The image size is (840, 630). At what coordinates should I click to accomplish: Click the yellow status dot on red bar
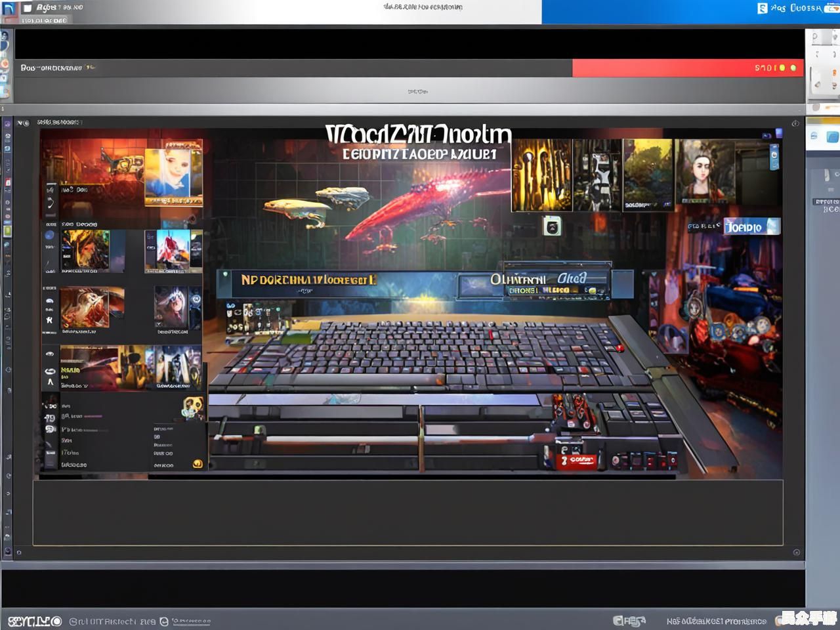pos(782,68)
